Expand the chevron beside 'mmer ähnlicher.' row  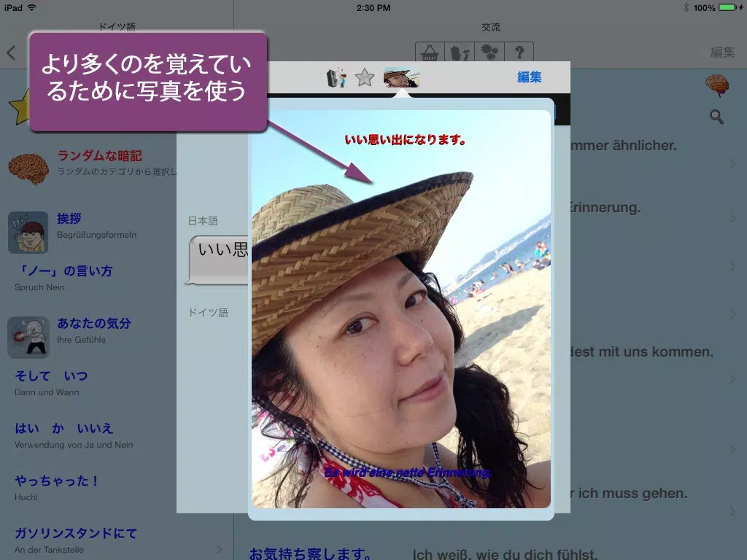[732, 163]
